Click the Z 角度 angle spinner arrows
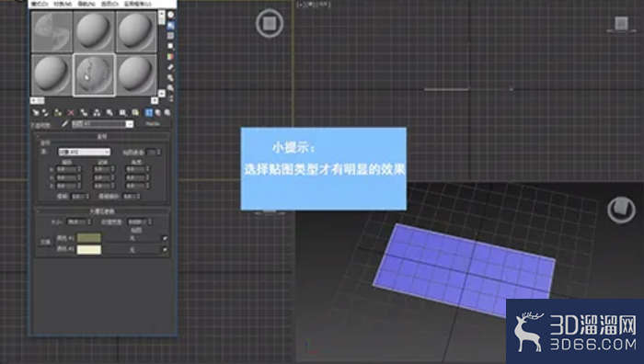 tap(148, 186)
